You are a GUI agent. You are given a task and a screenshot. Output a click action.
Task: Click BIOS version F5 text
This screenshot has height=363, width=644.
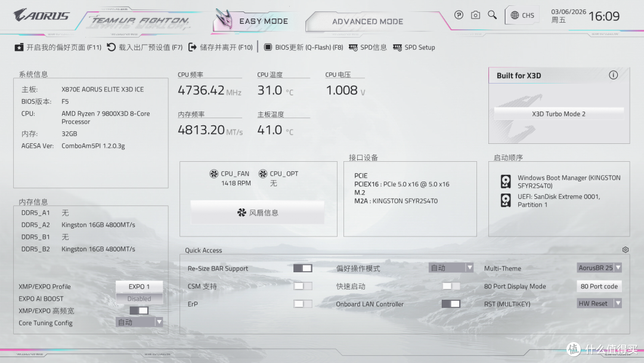(x=65, y=101)
